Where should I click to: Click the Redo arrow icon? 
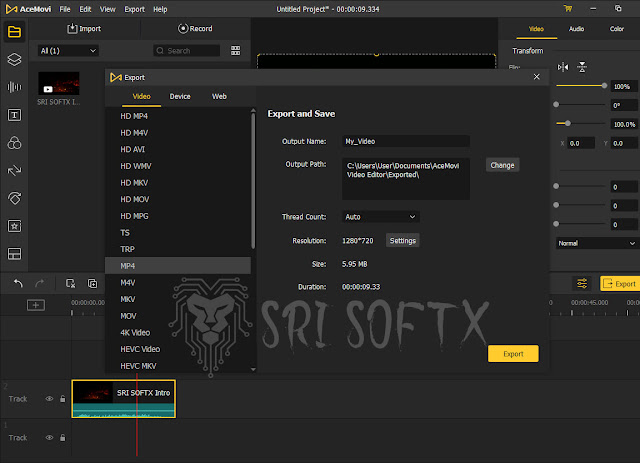coord(40,283)
